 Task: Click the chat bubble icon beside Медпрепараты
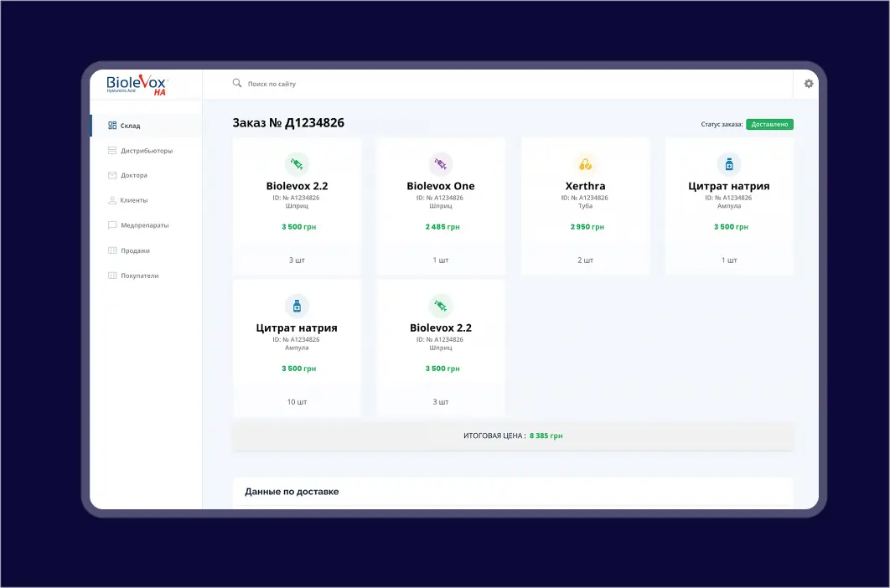coord(112,225)
